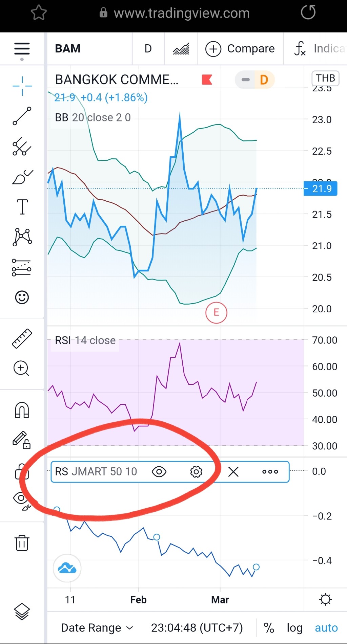Screen dimensions: 347x644
Task: Toggle percent scale mode
Action: coord(269,628)
